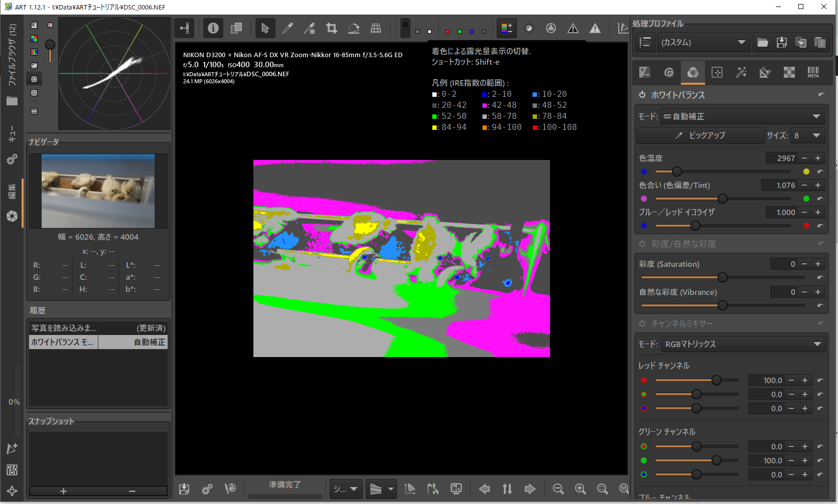Save the current processing profile
This screenshot has height=504, width=838.
coord(781,43)
